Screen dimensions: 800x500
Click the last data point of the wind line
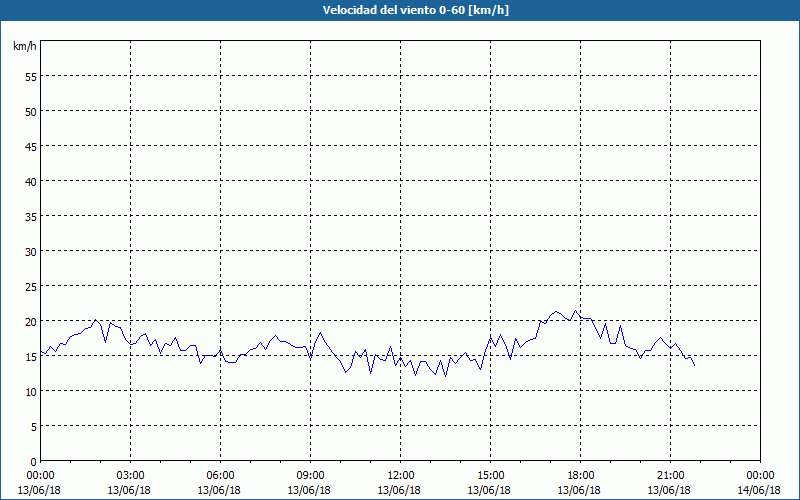point(694,365)
